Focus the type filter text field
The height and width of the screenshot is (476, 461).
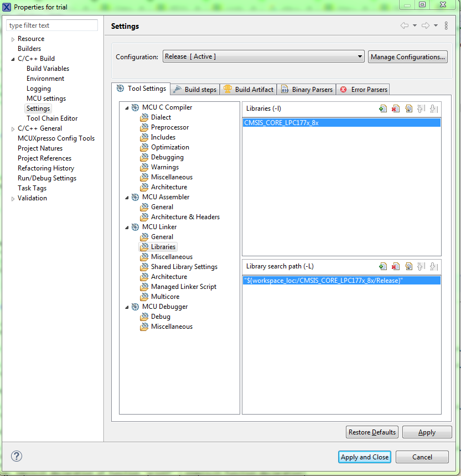52,25
